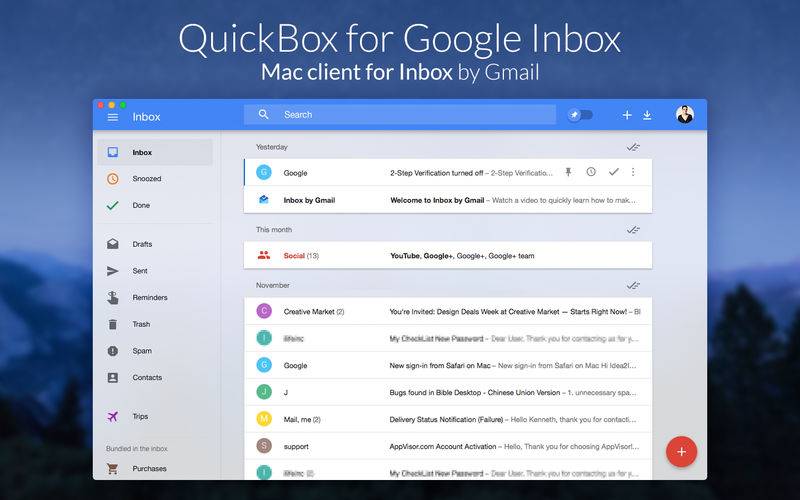Click the brown S support avatar
The width and height of the screenshot is (800, 500).
(264, 446)
